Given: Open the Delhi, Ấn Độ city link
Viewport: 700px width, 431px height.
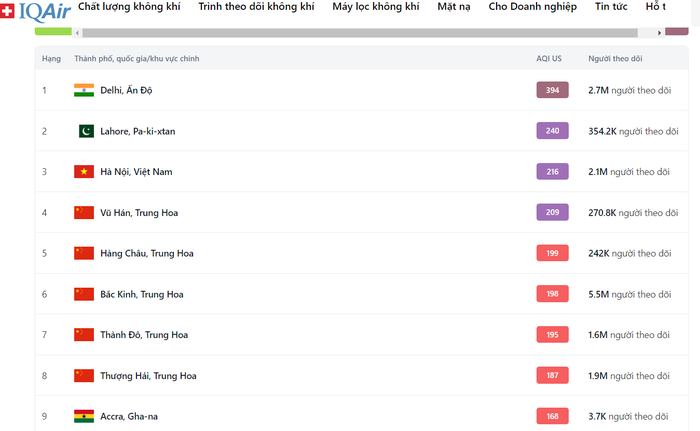Looking at the screenshot, I should coord(126,90).
